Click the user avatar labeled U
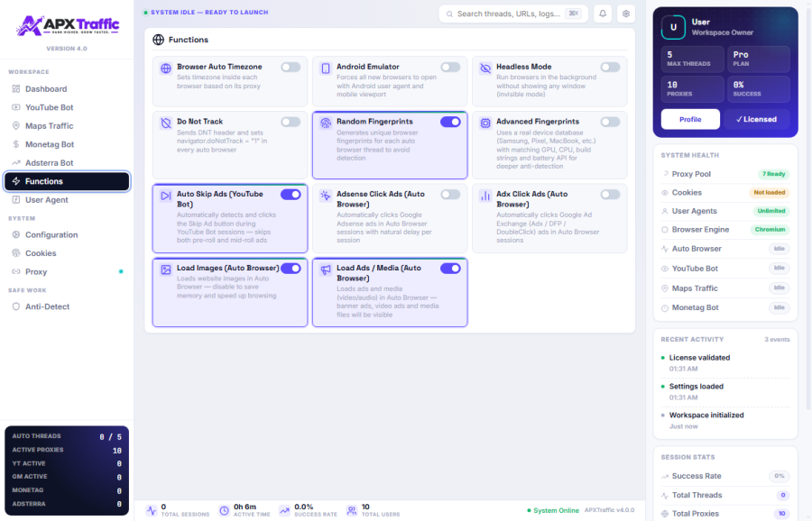Viewport: 812px width, 521px height. click(x=673, y=27)
